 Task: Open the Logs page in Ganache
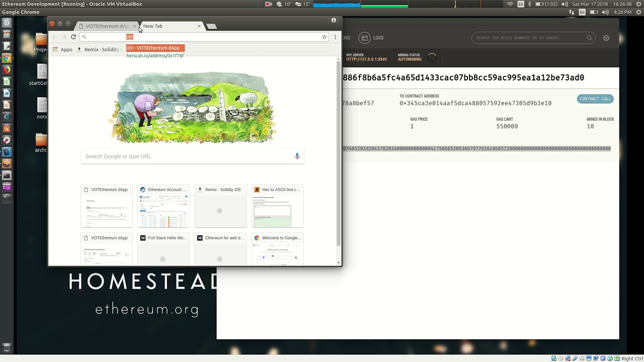371,38
